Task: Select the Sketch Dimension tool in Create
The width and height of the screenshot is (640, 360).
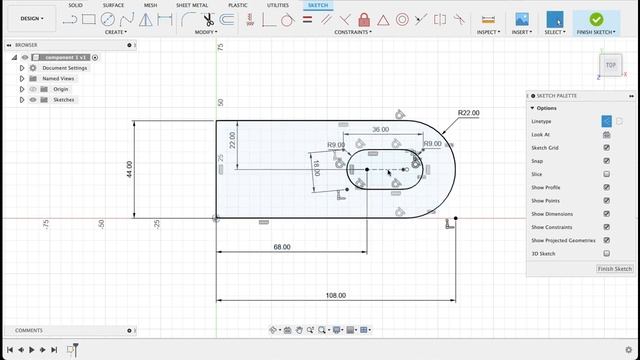Action: coord(164,19)
